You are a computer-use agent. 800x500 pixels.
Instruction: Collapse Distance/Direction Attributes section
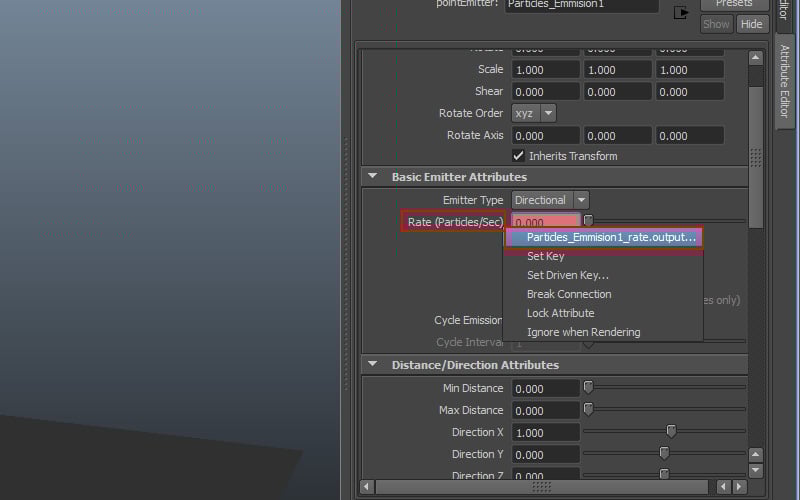[x=372, y=365]
